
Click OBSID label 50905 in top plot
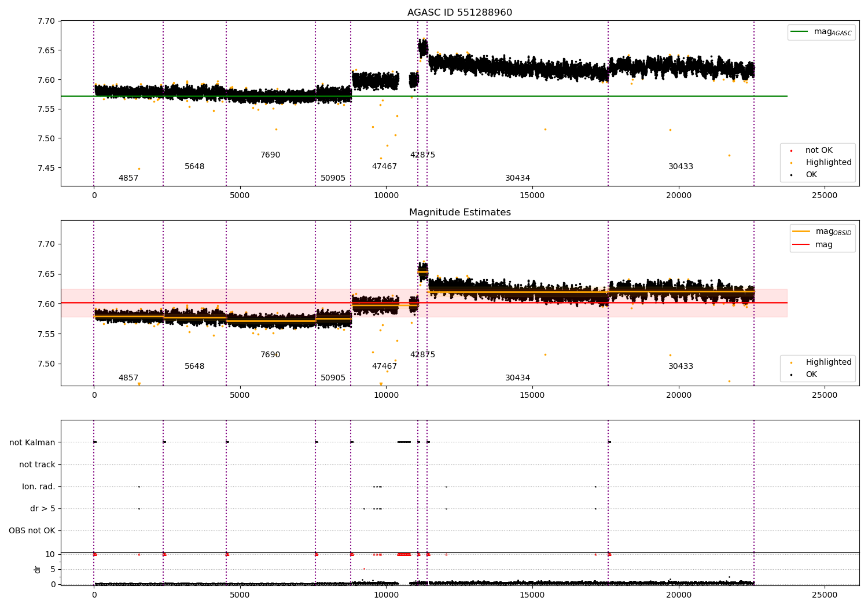click(x=333, y=178)
